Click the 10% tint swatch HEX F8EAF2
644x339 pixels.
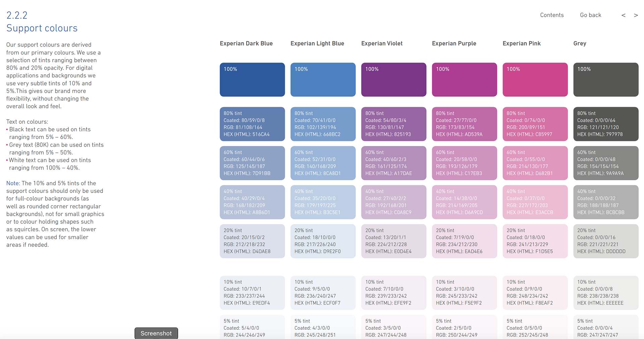[x=535, y=293]
